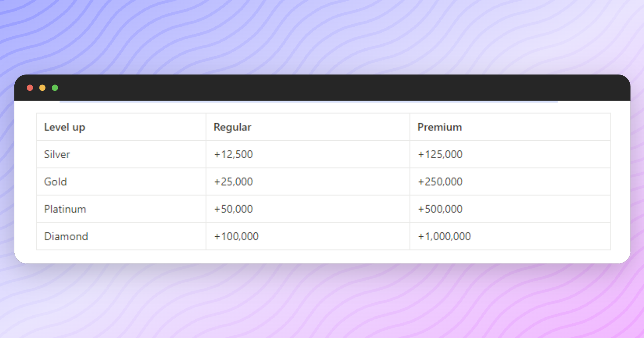Select the +250,000 Premium Gold cell
This screenshot has width=644, height=338.
[510, 182]
